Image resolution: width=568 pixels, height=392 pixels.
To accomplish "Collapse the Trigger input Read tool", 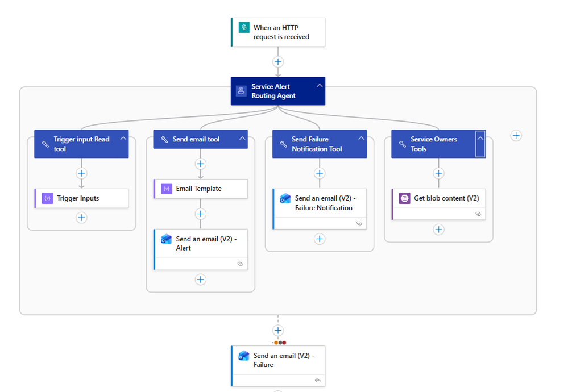I will (x=123, y=139).
